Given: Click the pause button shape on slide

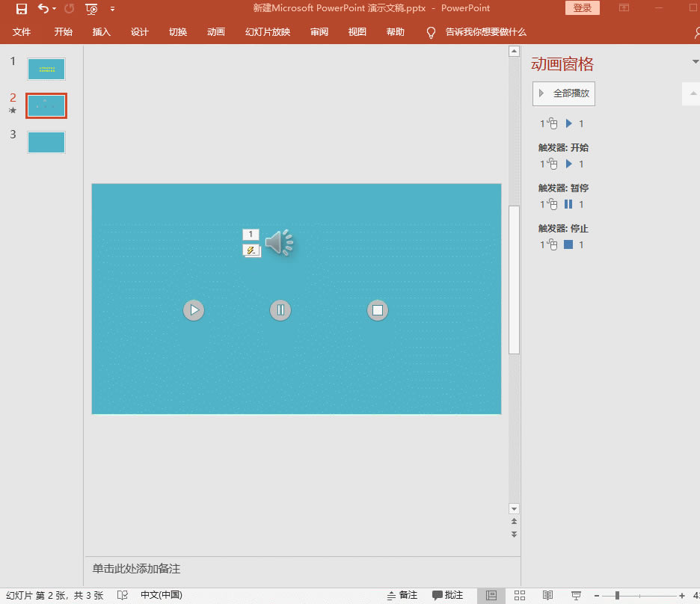Looking at the screenshot, I should pos(280,310).
